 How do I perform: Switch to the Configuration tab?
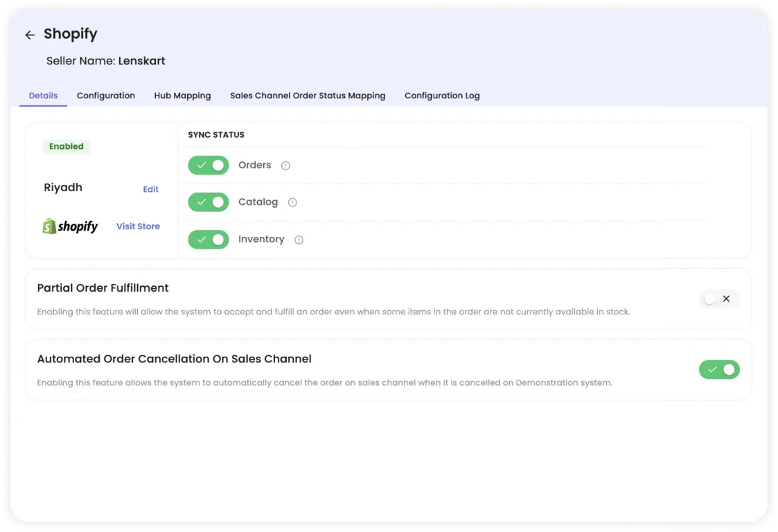(x=106, y=96)
